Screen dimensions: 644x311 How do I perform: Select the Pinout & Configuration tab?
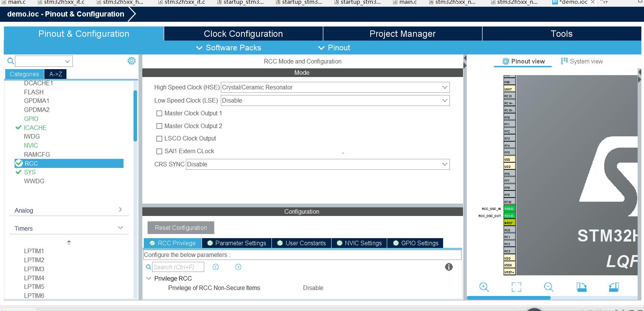pos(84,34)
